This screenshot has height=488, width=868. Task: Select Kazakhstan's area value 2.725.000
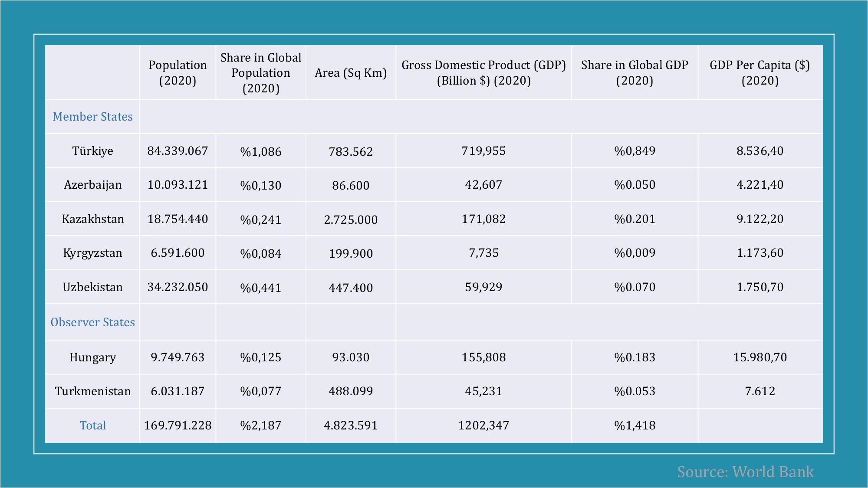pyautogui.click(x=351, y=219)
